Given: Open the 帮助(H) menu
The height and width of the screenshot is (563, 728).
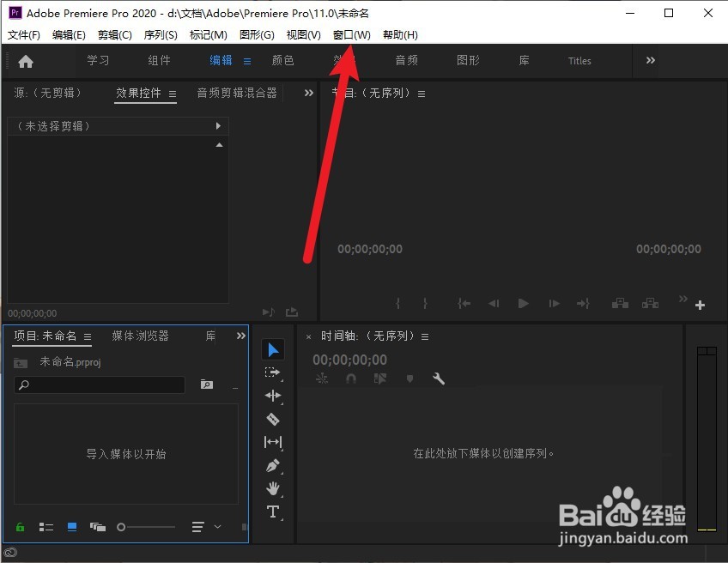Looking at the screenshot, I should coord(400,35).
